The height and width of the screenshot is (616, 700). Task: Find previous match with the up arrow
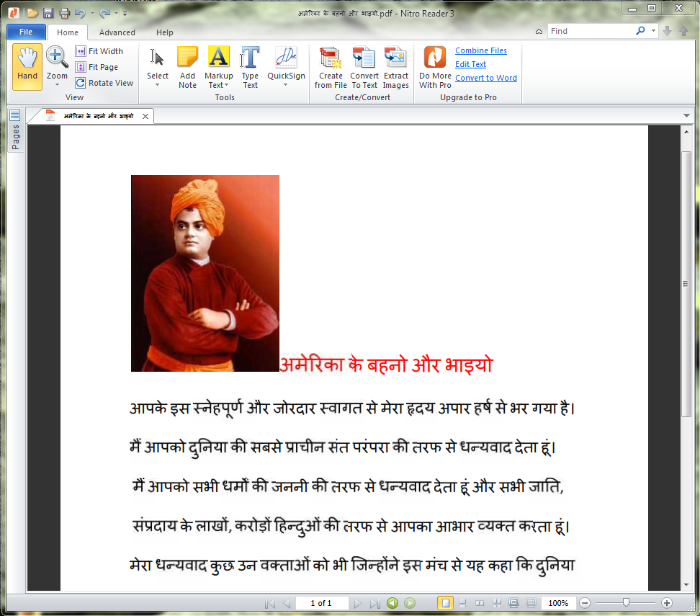pos(683,31)
